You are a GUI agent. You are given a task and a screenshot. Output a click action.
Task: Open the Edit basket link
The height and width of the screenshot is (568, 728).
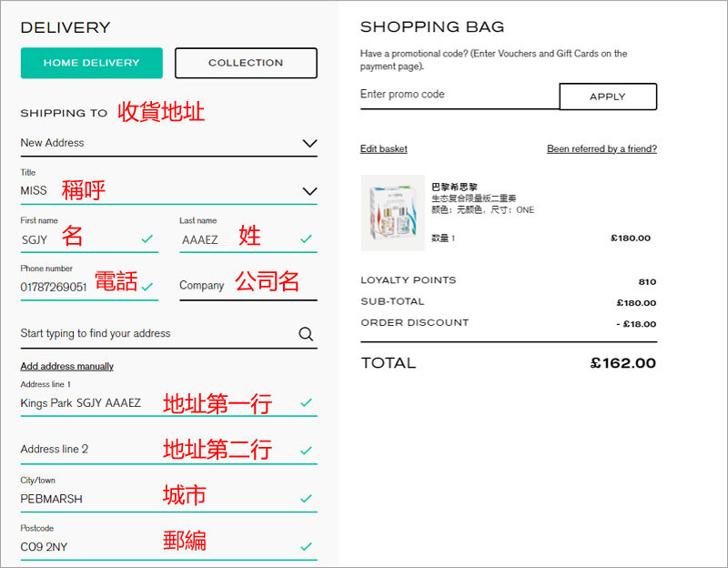pos(384,149)
